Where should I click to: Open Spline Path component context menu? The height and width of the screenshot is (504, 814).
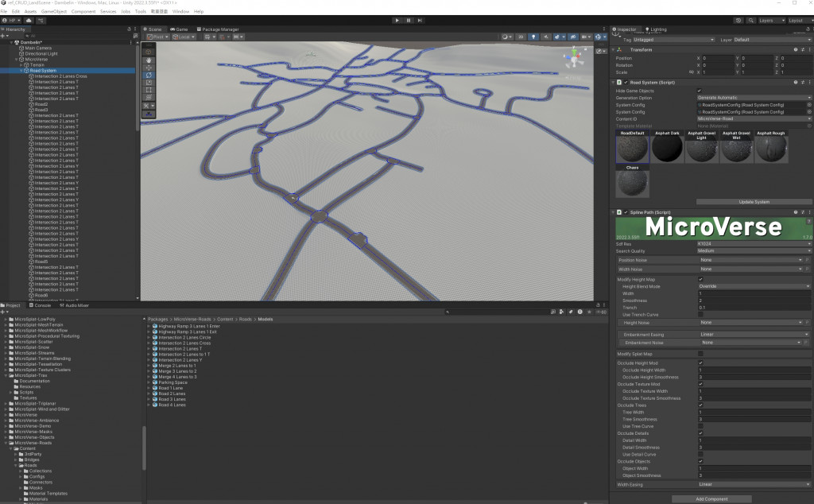pos(809,212)
